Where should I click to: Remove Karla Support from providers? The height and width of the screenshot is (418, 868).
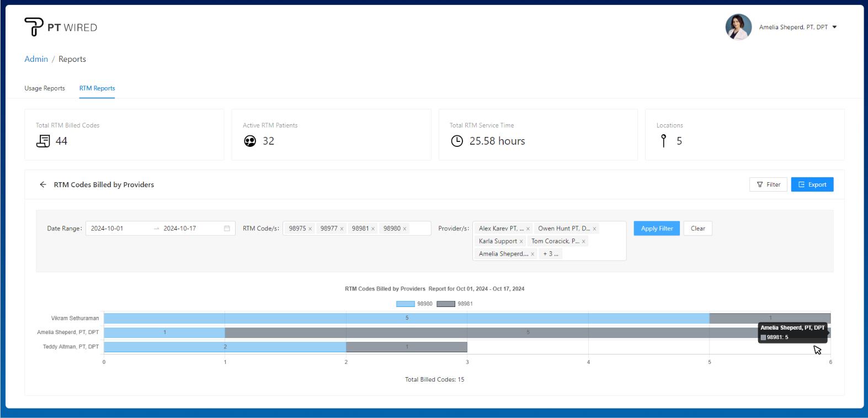click(521, 241)
